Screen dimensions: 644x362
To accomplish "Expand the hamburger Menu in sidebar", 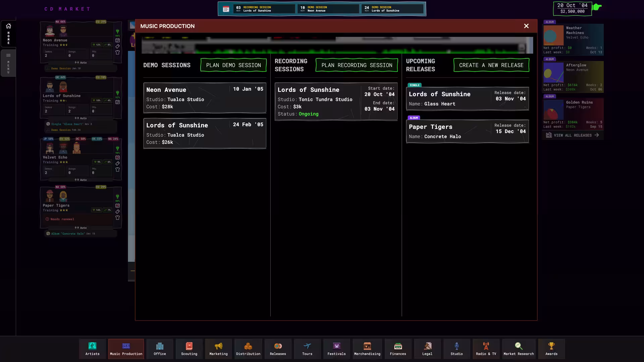I will point(8,56).
